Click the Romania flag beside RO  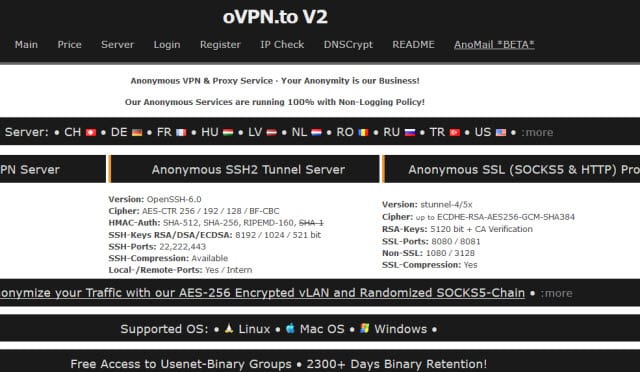[x=363, y=132]
